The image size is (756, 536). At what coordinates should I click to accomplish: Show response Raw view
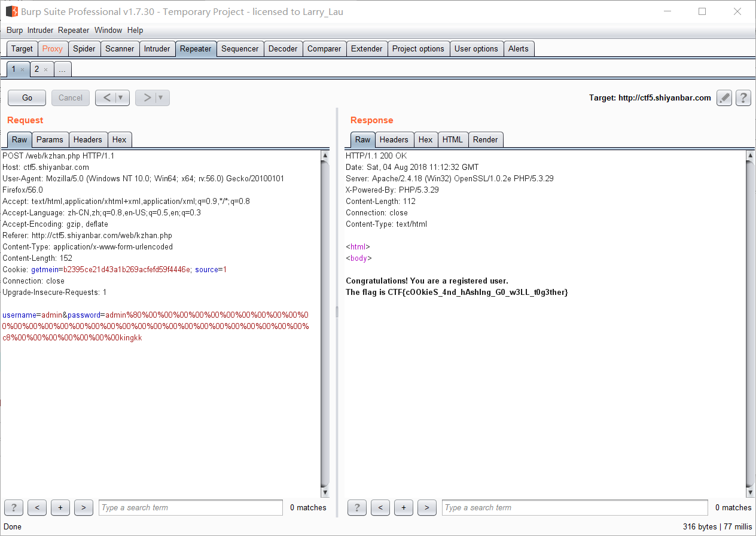point(363,139)
